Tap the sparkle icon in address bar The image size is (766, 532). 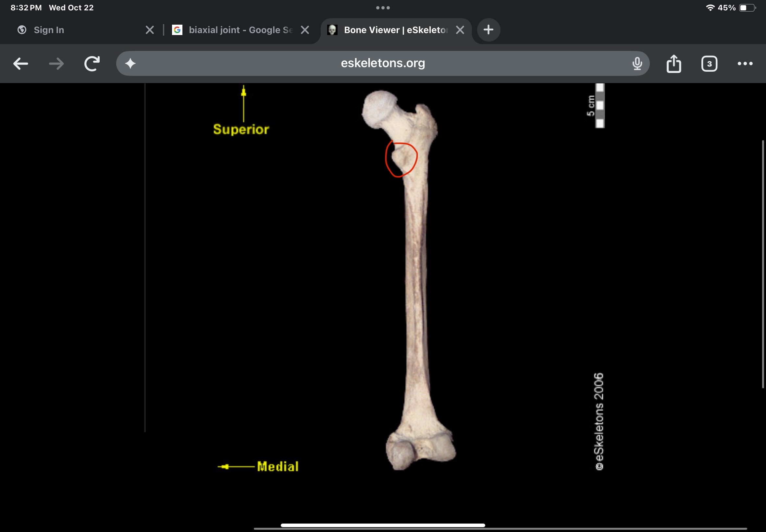click(x=130, y=63)
